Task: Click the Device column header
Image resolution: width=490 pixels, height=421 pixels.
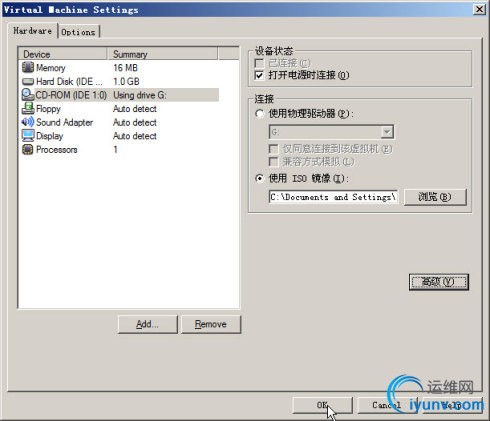Action: 63,54
